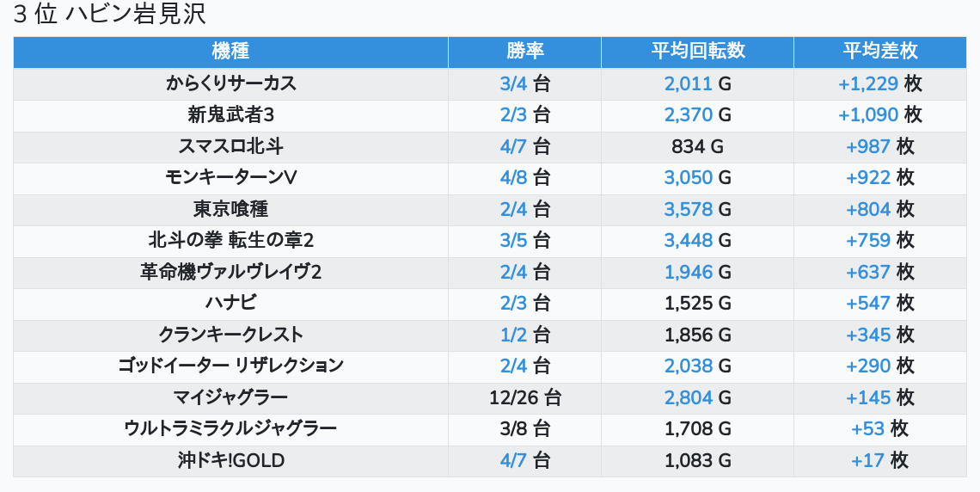Open the 3,578 link for 東京喰種
This screenshot has height=492, width=980.
(x=688, y=209)
